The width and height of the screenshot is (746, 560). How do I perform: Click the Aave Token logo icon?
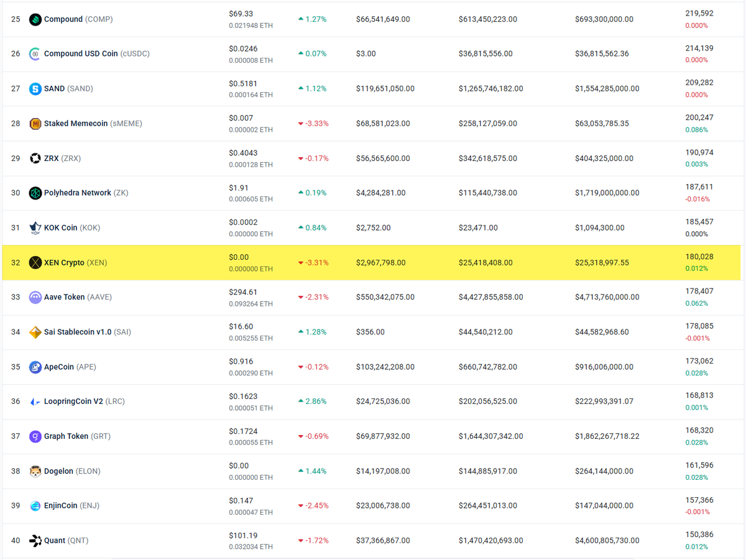tap(35, 297)
